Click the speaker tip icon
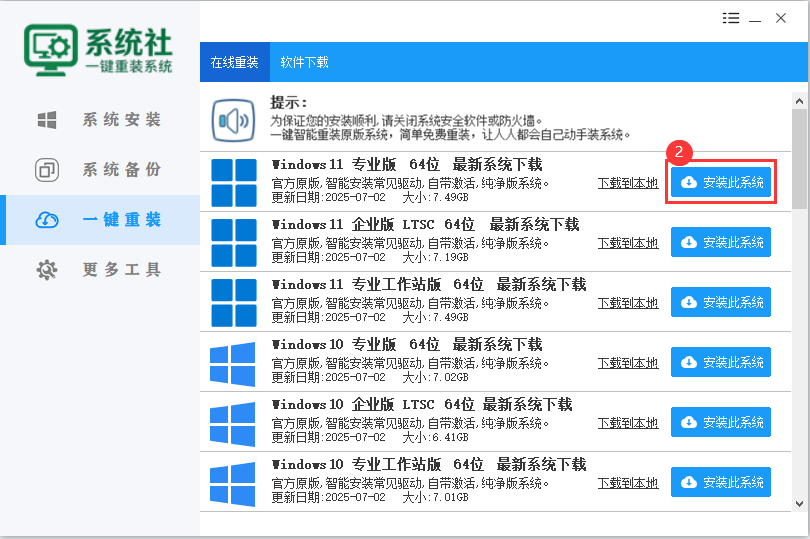Viewport: 810px width, 539px height. coord(233,122)
